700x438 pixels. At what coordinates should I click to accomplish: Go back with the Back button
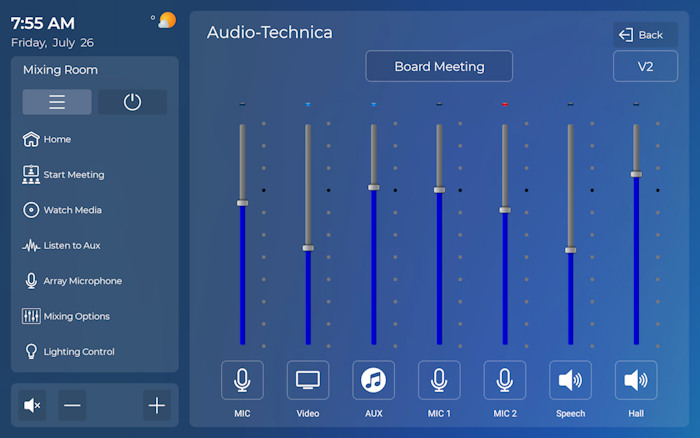point(646,35)
